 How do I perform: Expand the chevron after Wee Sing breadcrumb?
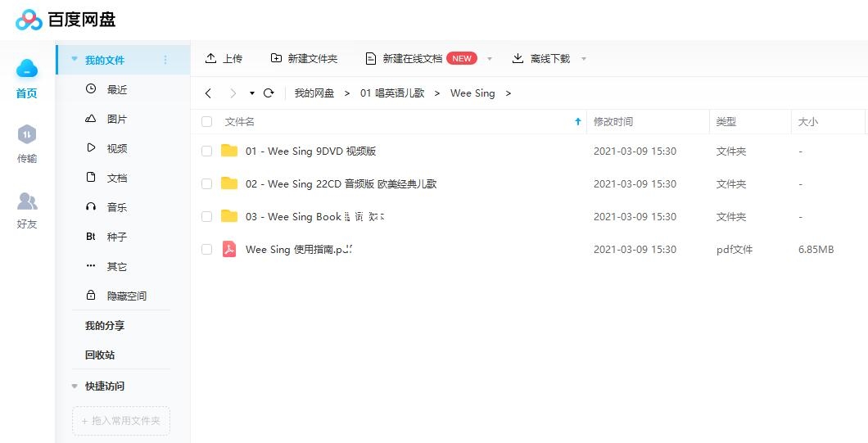[x=509, y=93]
